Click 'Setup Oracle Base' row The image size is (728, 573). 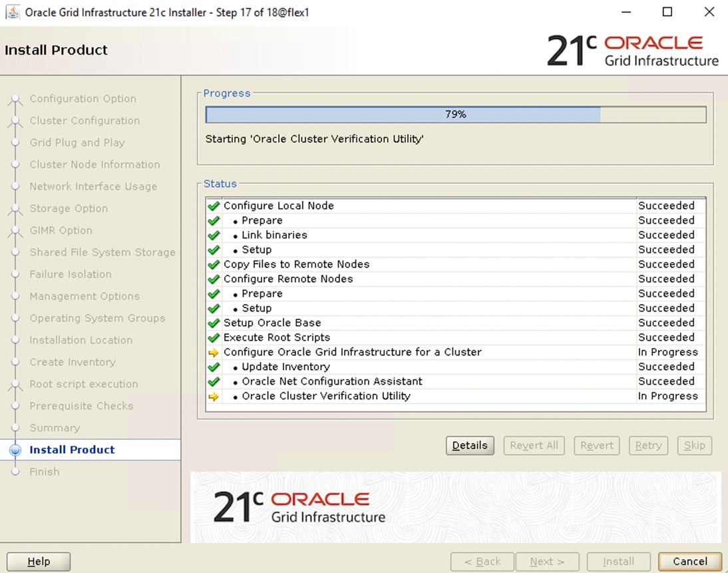(x=456, y=323)
